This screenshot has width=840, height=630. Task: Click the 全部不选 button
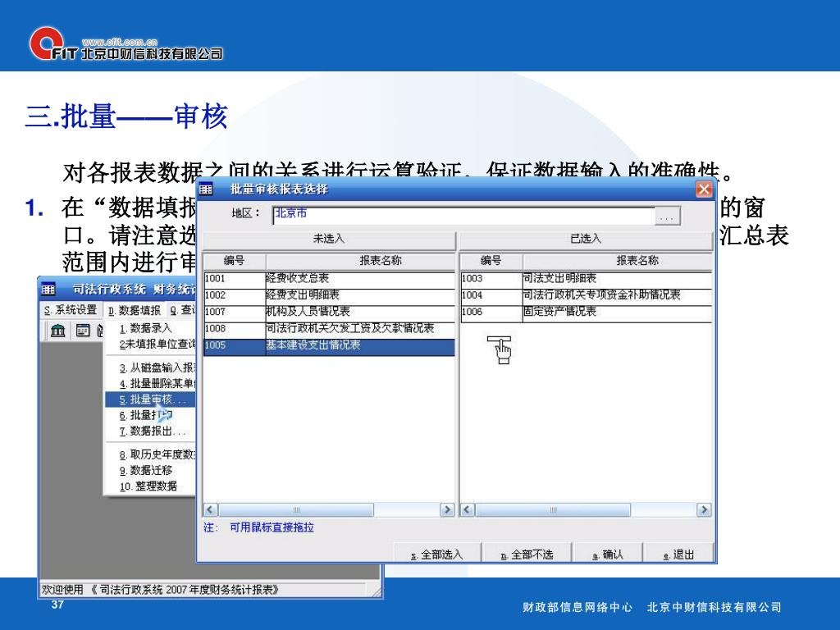point(527,554)
